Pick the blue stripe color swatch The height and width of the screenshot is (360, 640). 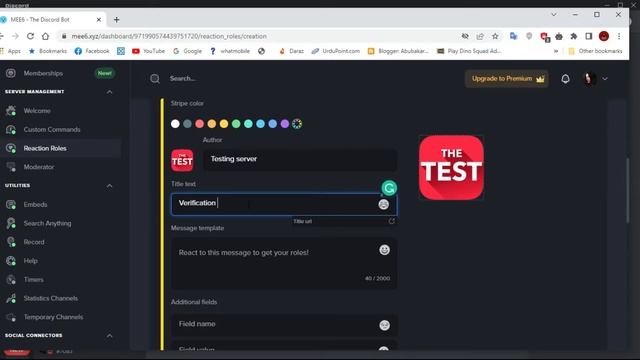(x=273, y=124)
